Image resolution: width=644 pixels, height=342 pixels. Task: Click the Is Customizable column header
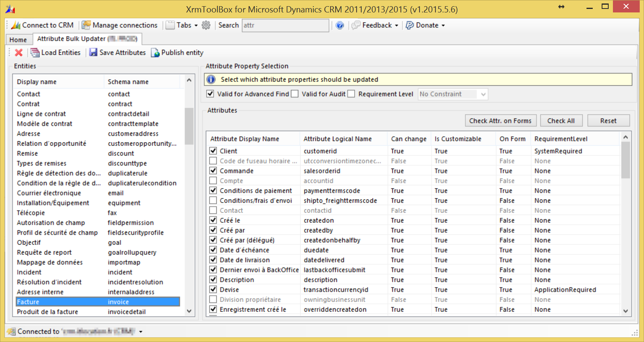pyautogui.click(x=463, y=139)
